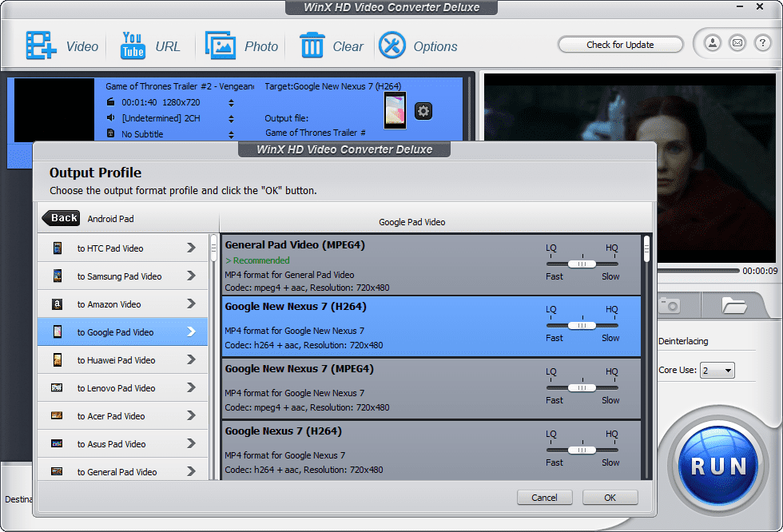Adjust quality slider for Google New Nexus 7 (H264)
The image size is (783, 532).
tap(582, 325)
